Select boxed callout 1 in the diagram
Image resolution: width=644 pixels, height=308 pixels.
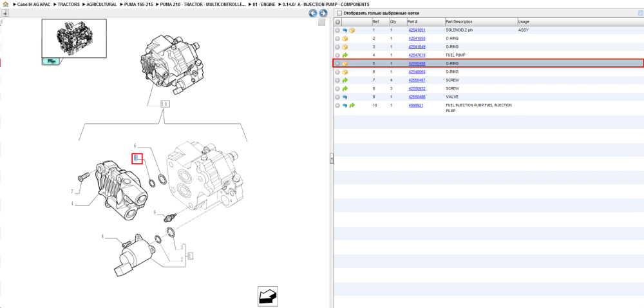(191, 255)
